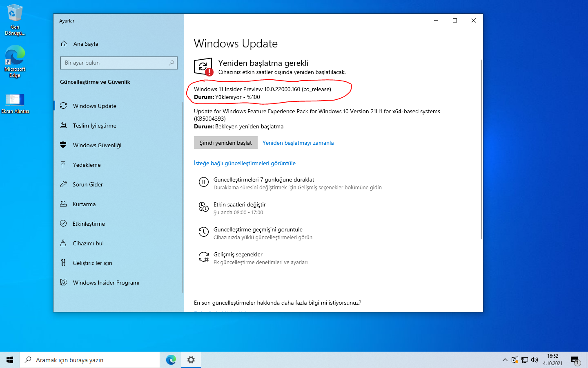
Task: Open the volume speaker tray icon
Action: coord(535,360)
